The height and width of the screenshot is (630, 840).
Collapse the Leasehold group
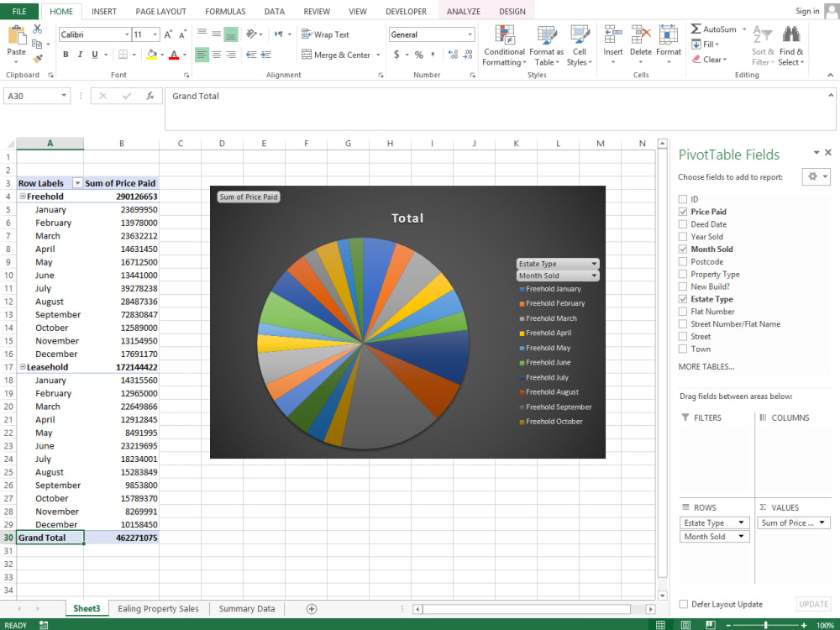(x=23, y=367)
